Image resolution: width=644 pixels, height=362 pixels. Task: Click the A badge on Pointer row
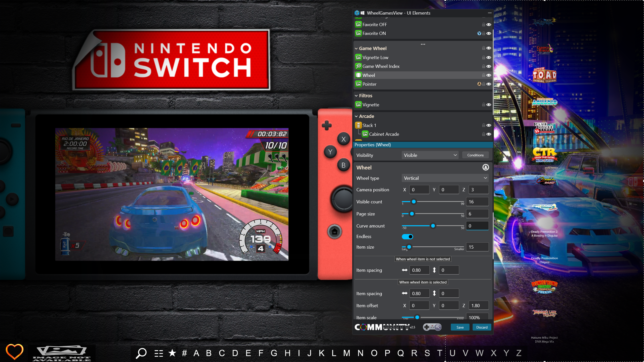click(479, 84)
